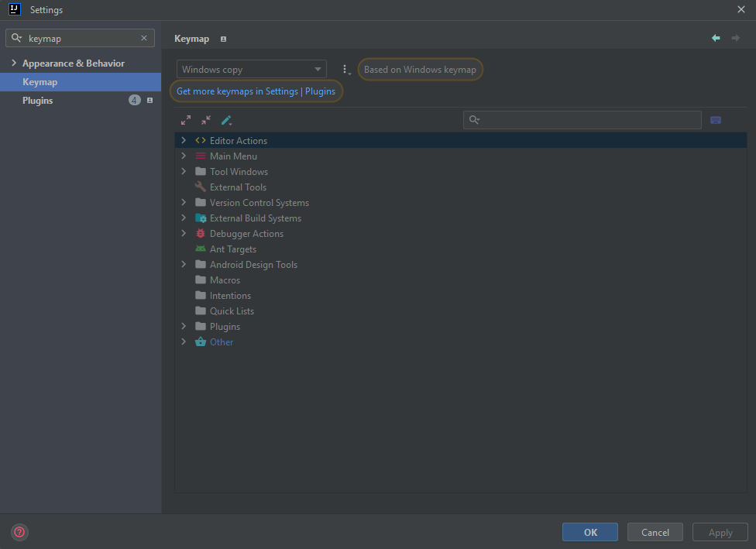756x549 pixels.
Task: Open Get more keymaps in Plugins link
Action: coord(256,91)
